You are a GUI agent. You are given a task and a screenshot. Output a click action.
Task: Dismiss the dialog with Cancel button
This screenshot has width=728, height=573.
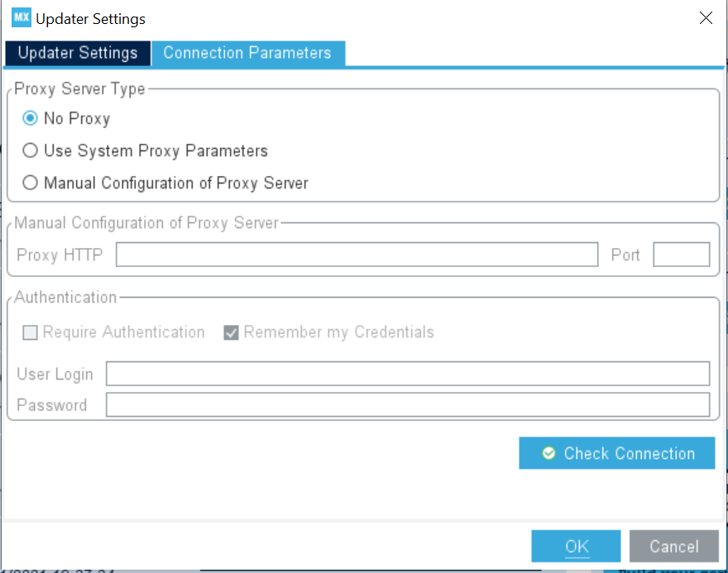673,546
